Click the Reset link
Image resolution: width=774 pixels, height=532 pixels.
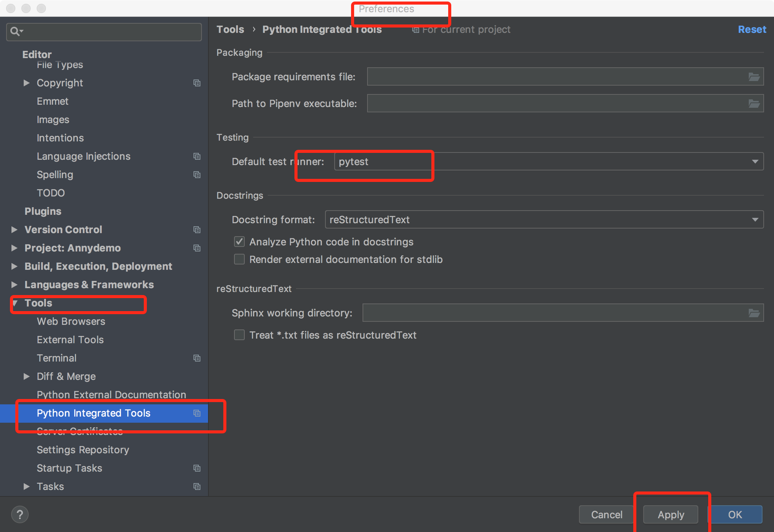click(x=752, y=29)
